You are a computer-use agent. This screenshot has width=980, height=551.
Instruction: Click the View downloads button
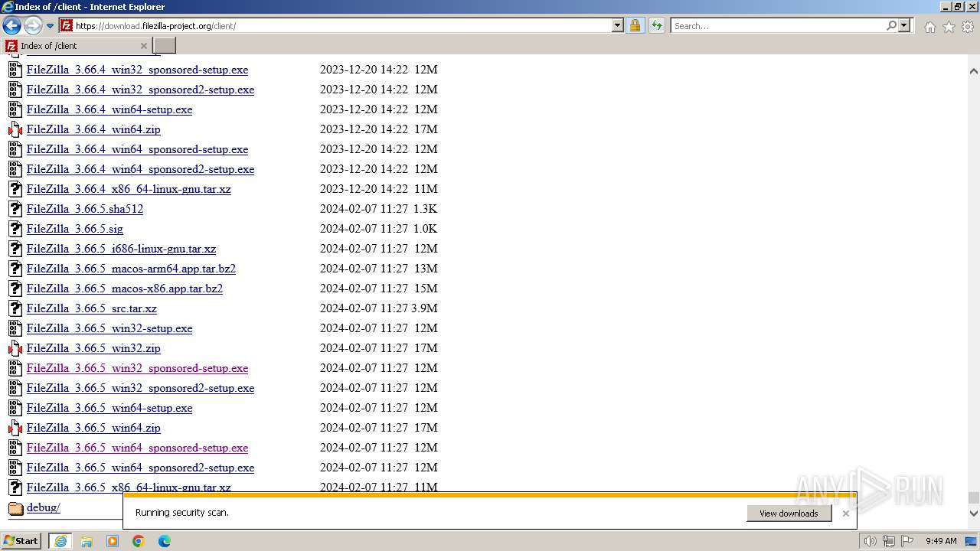(789, 514)
